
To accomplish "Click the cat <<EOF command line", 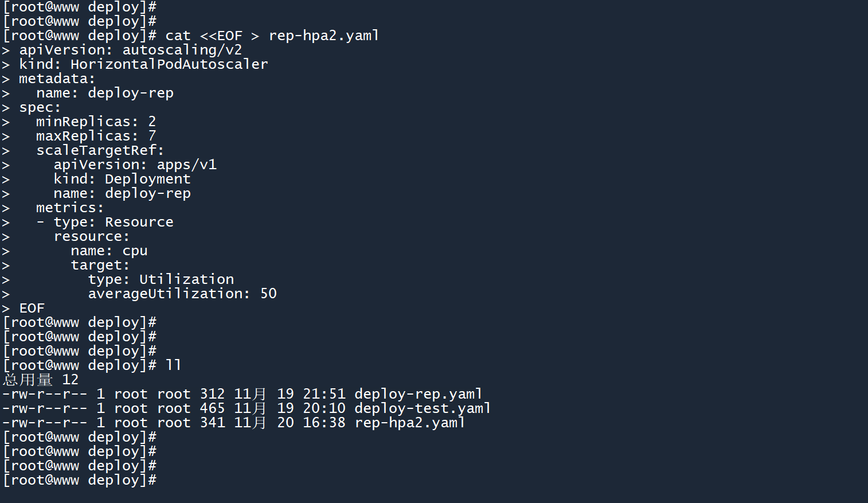I will (272, 36).
